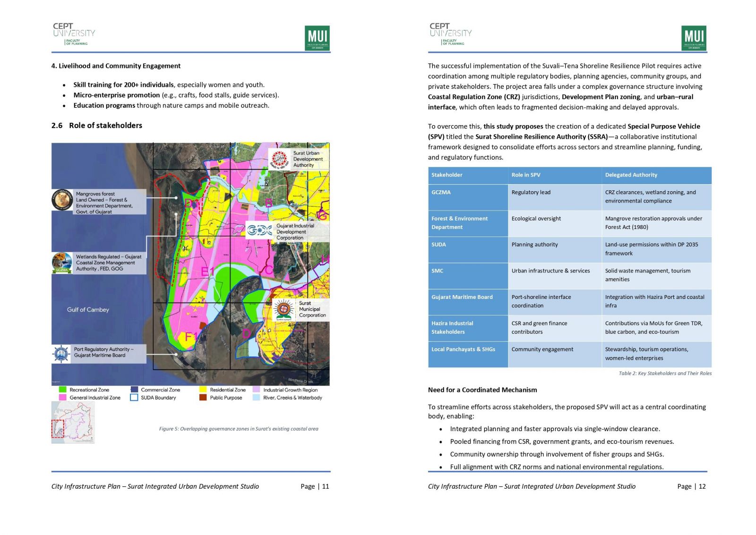Image resolution: width=756 pixels, height=535 pixels.
Task: Click the 'Gujarat Maritime Board' table cell
Action: pos(468,302)
